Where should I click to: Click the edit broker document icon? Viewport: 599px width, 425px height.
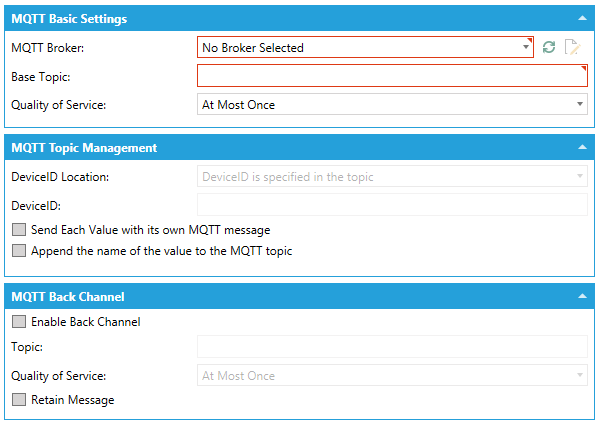click(573, 47)
